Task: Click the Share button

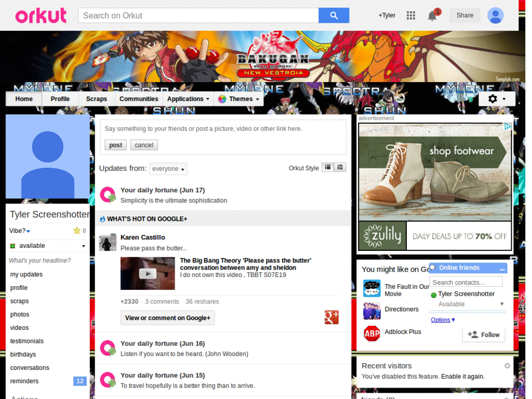Action: click(x=465, y=15)
